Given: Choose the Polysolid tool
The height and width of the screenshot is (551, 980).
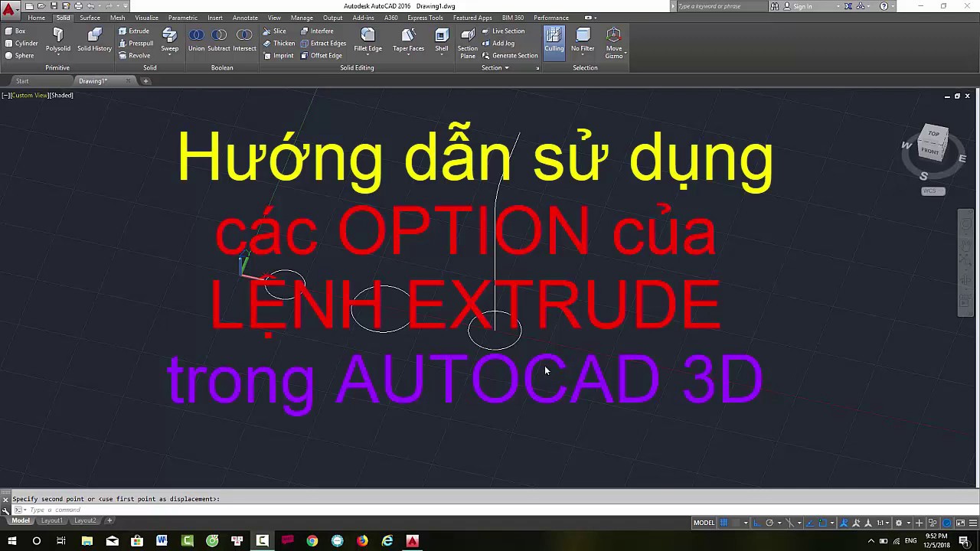Looking at the screenshot, I should (x=57, y=41).
